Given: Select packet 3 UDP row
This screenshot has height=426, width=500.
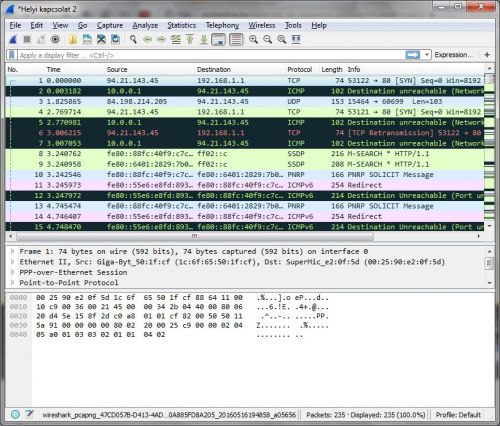Looking at the screenshot, I should click(245, 101).
